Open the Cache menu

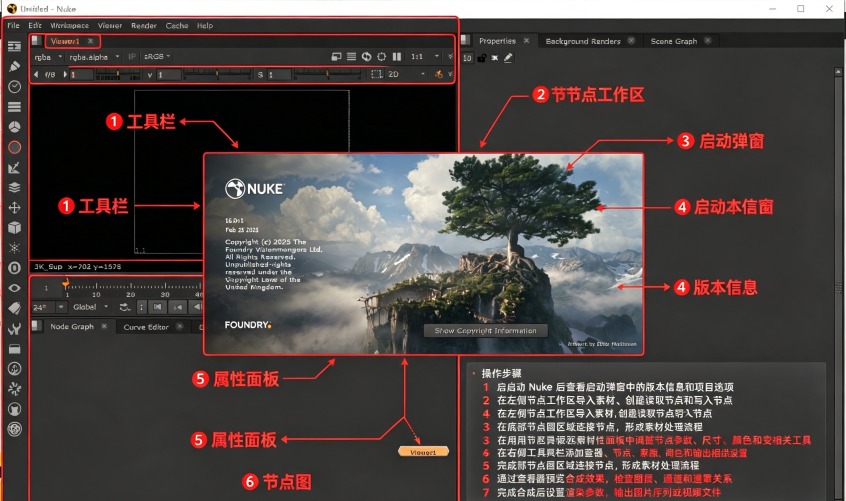pos(177,25)
